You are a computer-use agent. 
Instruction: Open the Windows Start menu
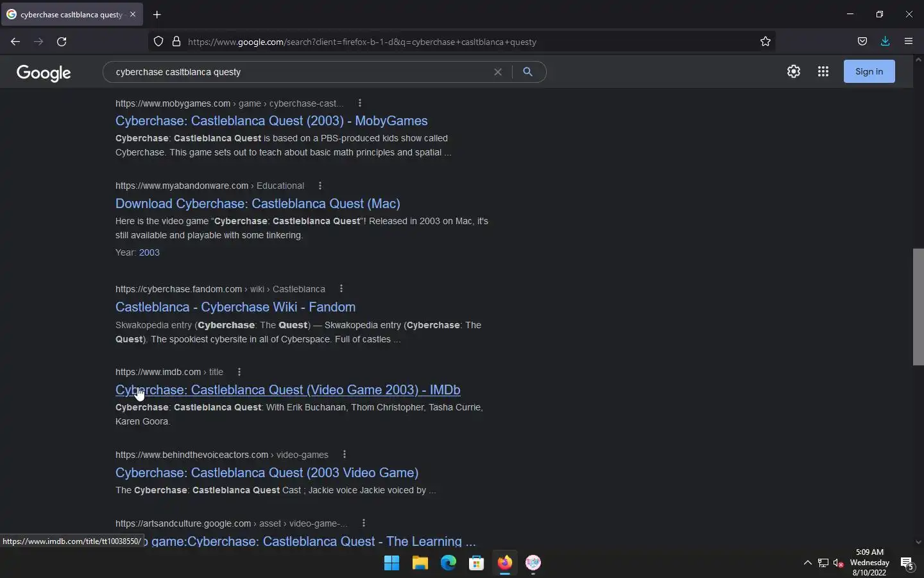click(391, 563)
